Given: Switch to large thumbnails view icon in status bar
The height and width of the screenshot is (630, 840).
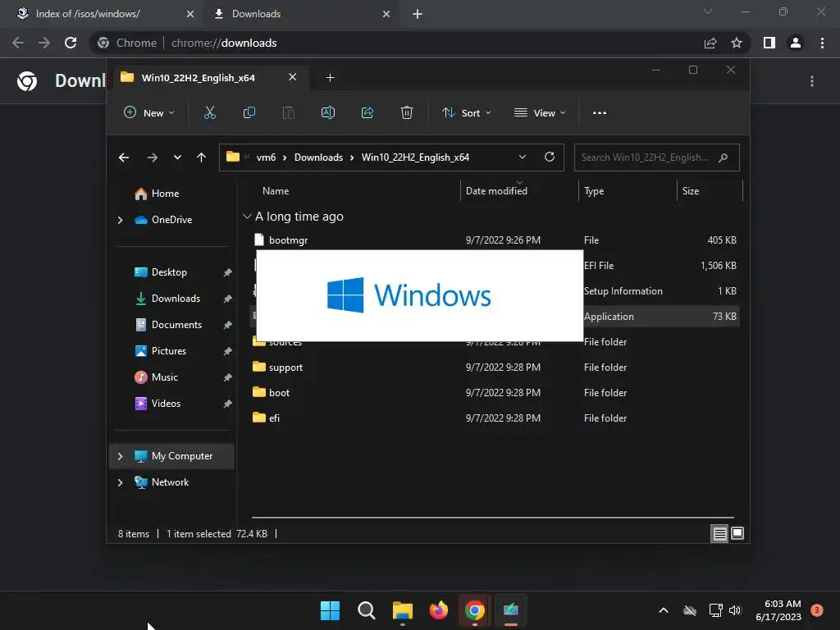Looking at the screenshot, I should (737, 533).
